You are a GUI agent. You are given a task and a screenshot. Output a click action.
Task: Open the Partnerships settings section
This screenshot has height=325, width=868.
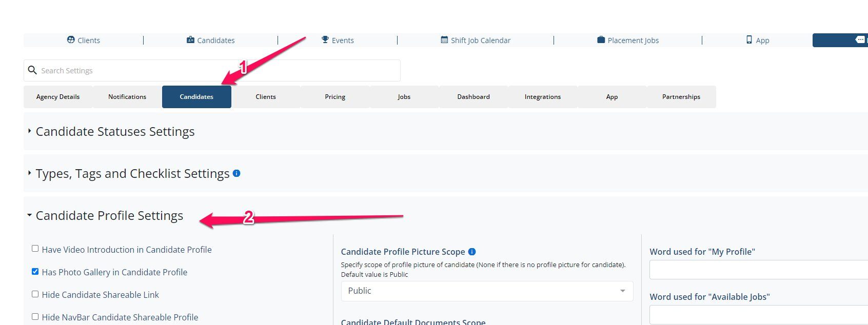681,96
